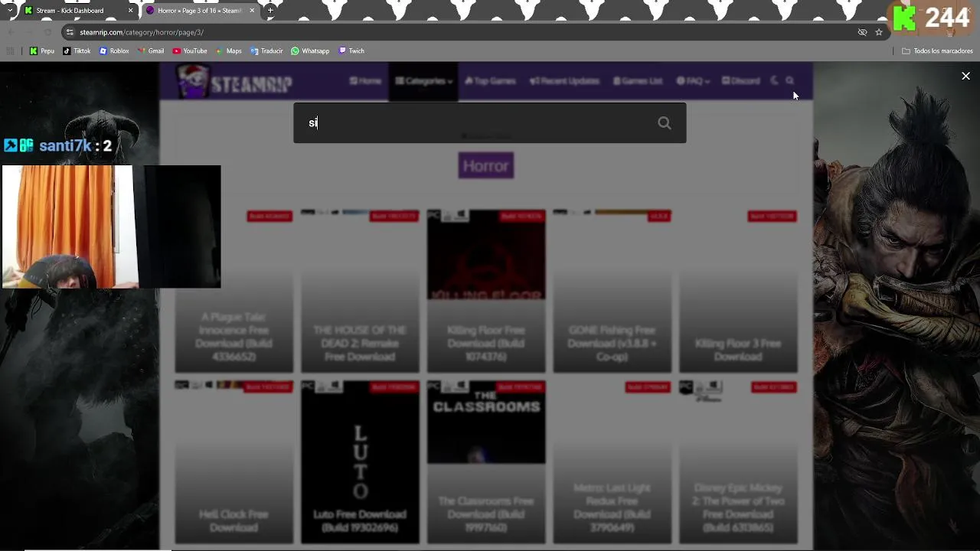Toggle dark mode with moon icon

point(774,81)
